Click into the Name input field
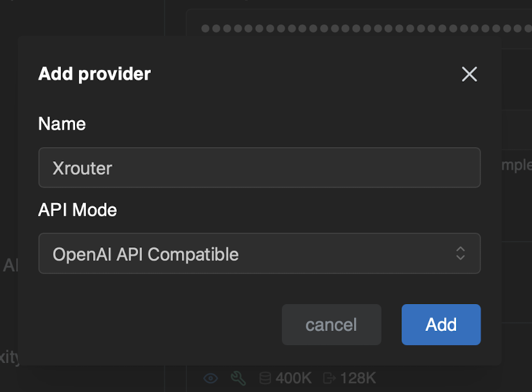532x392 pixels. point(259,168)
